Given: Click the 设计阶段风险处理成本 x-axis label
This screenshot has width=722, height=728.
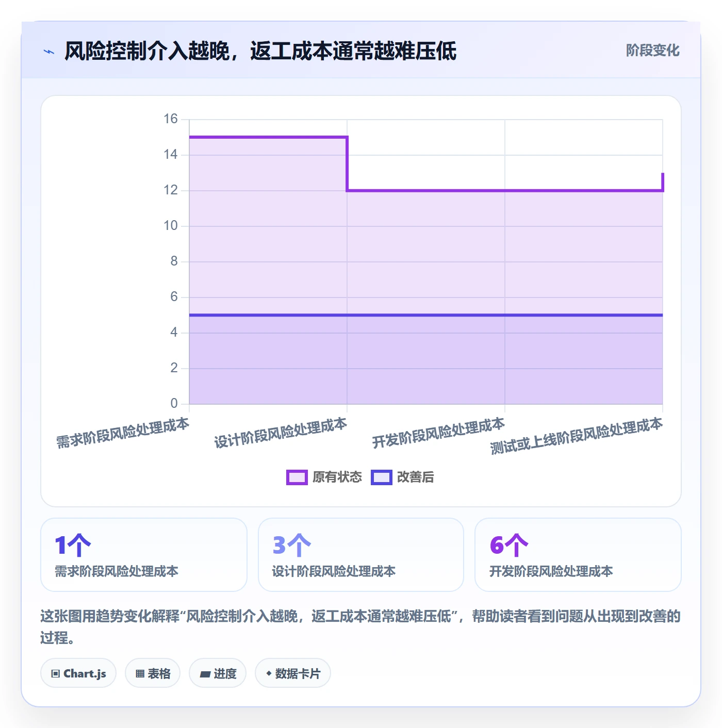Looking at the screenshot, I should click(281, 433).
